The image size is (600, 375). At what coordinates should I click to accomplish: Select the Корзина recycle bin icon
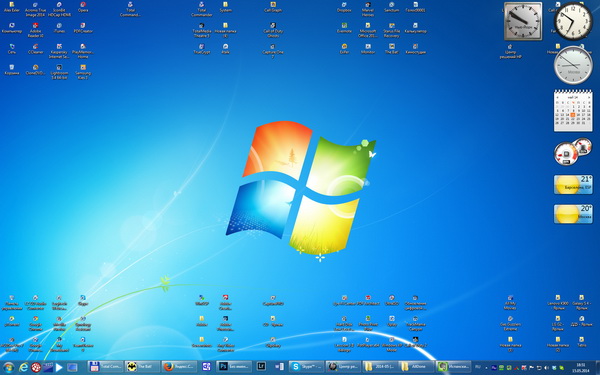pos(12,70)
